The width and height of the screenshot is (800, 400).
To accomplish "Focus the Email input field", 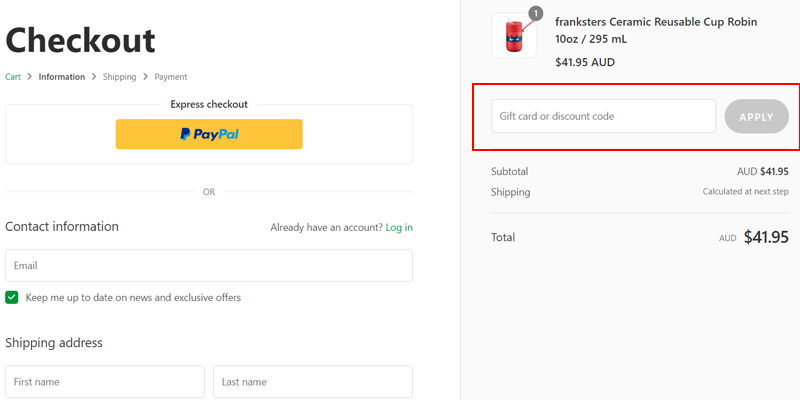I will (209, 266).
